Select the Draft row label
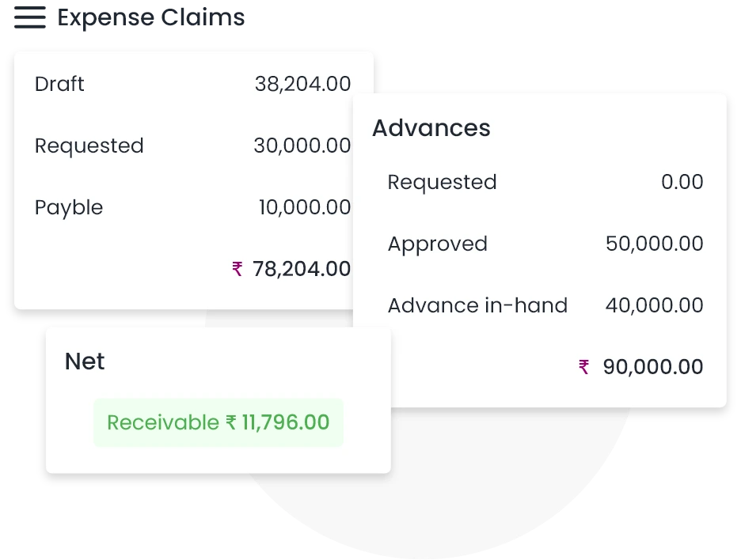The image size is (741, 560). 59,84
